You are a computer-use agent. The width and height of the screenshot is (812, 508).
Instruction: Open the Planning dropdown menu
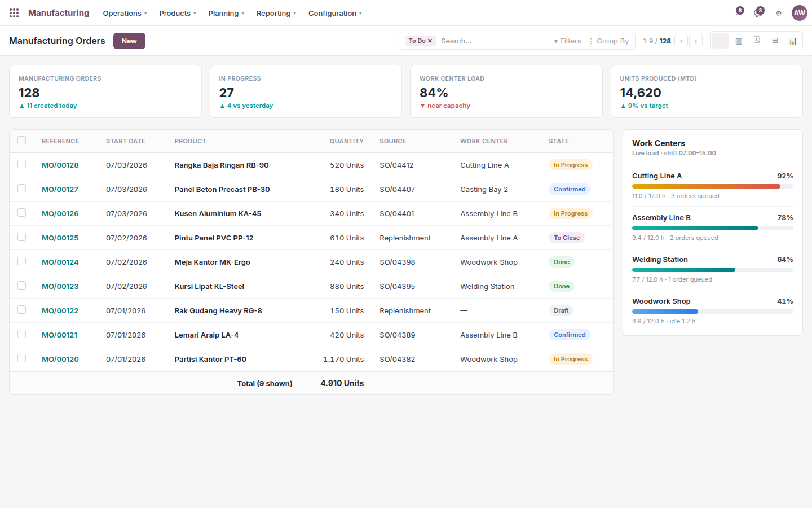pos(226,13)
